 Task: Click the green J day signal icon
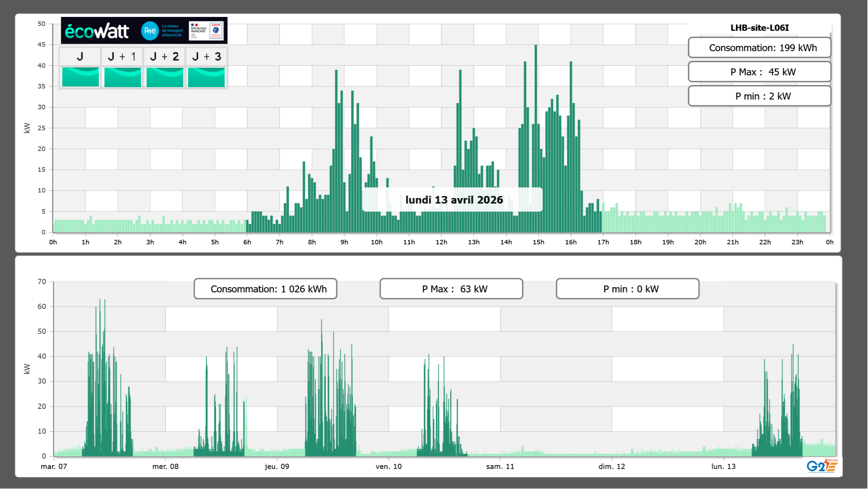point(80,77)
